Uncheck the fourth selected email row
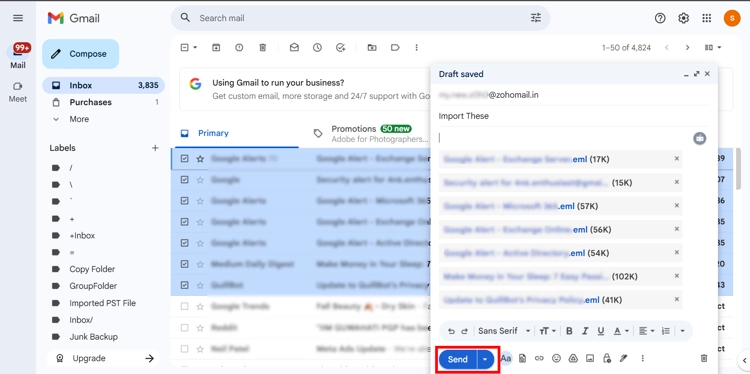 click(x=185, y=222)
